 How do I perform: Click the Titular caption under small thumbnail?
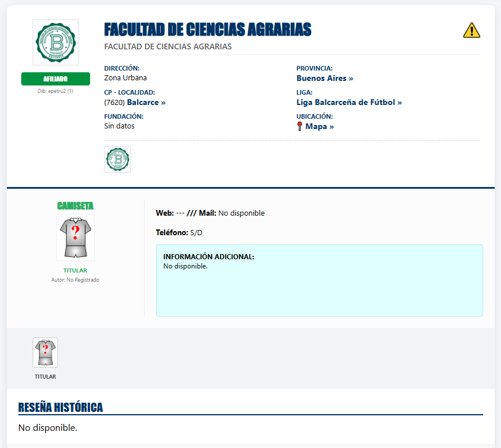coord(45,376)
